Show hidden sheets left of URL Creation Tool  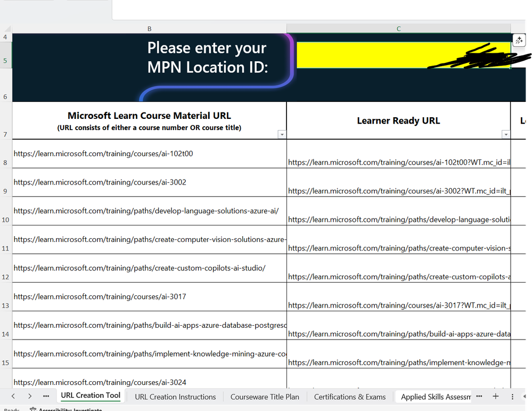[x=46, y=396]
